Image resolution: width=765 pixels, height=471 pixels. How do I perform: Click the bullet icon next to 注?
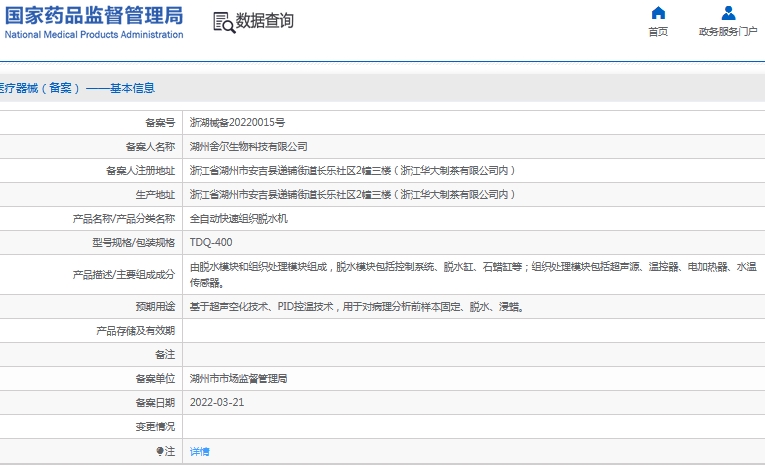click(x=160, y=451)
